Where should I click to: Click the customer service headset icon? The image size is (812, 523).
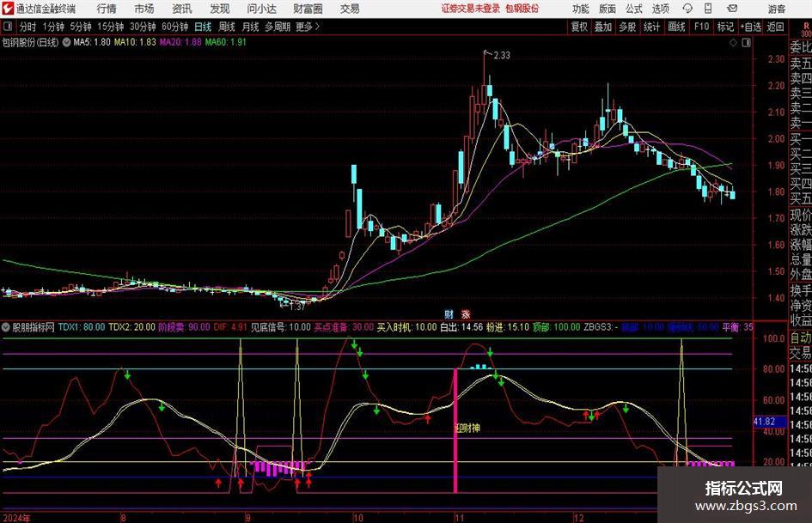(687, 9)
